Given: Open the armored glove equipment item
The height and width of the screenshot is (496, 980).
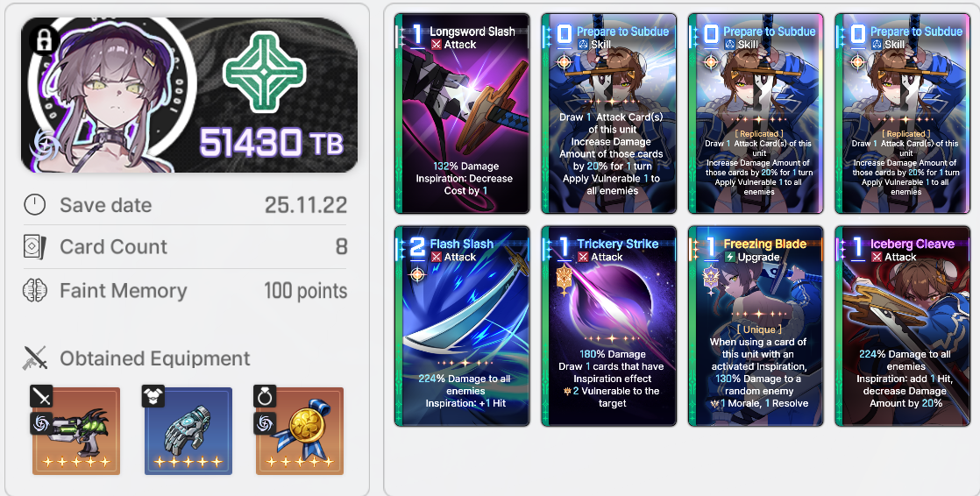Looking at the screenshot, I should pyautogui.click(x=188, y=431).
